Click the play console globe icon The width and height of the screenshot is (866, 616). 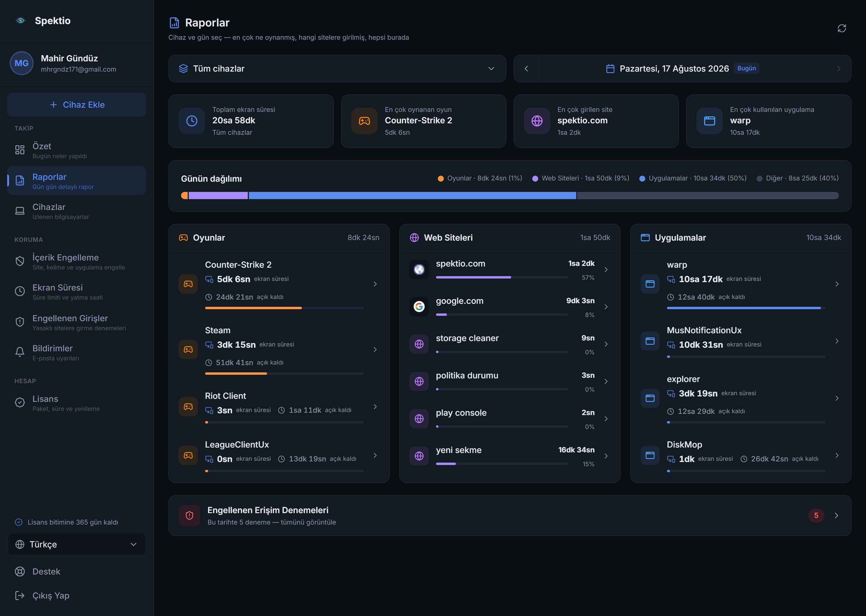click(x=419, y=418)
